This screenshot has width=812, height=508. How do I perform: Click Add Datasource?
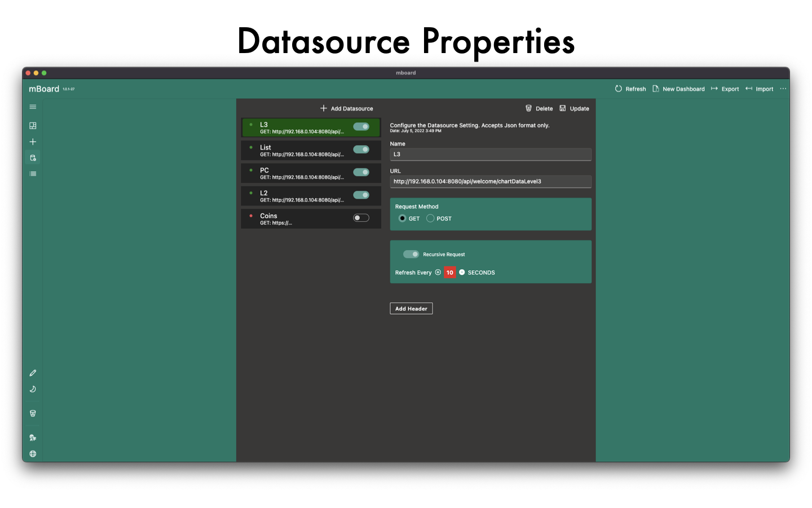click(x=346, y=108)
